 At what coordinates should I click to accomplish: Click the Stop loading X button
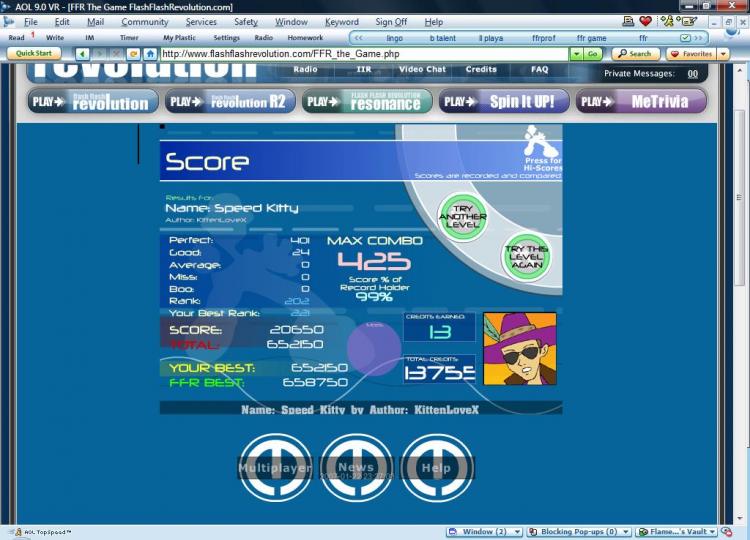[x=116, y=54]
